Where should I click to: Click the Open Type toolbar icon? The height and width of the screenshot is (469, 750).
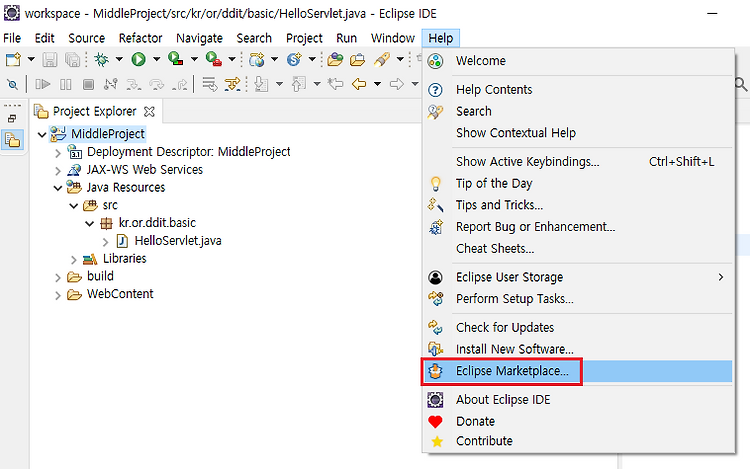(335, 59)
